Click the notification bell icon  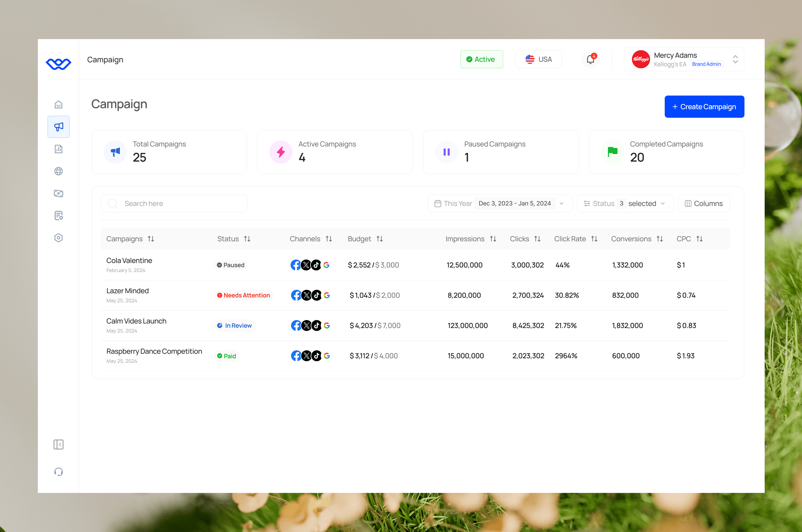click(x=590, y=59)
